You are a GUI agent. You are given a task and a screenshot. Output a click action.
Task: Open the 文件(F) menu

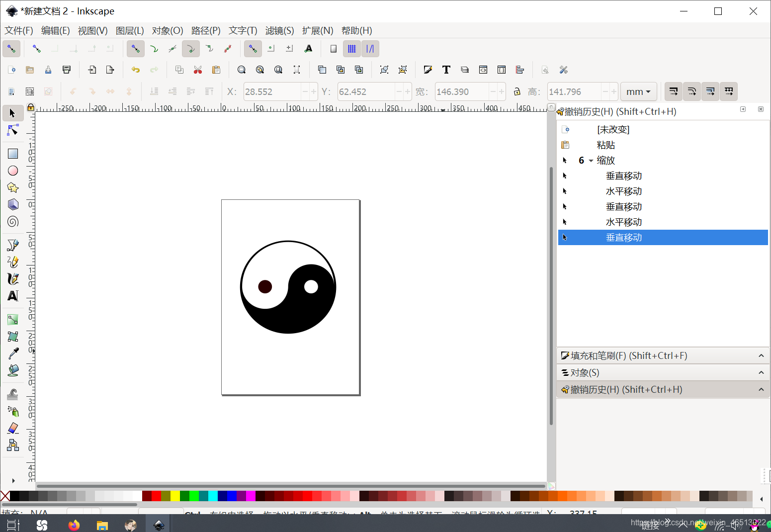point(19,31)
